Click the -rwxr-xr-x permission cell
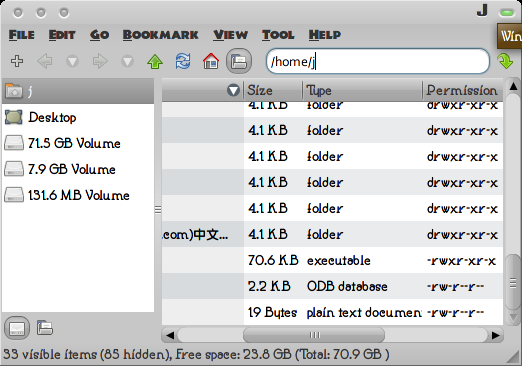Viewport: 522px width, 366px height. 462,260
